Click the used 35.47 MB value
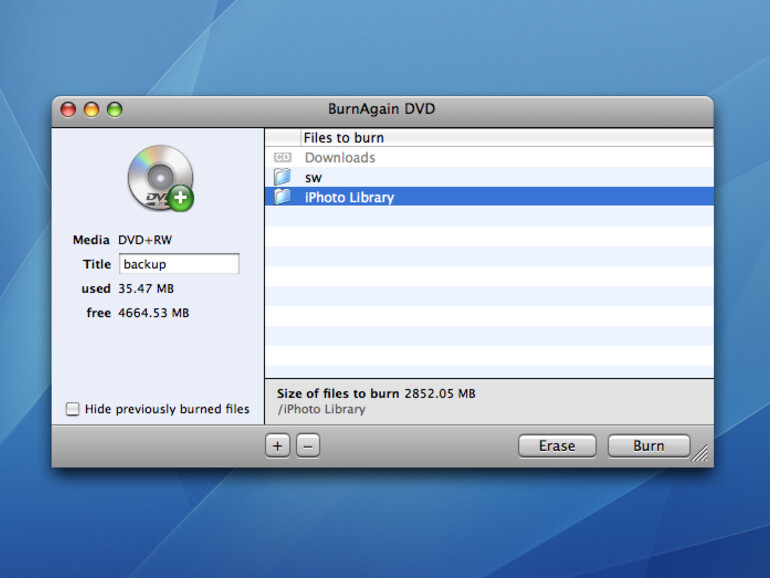 tap(146, 288)
